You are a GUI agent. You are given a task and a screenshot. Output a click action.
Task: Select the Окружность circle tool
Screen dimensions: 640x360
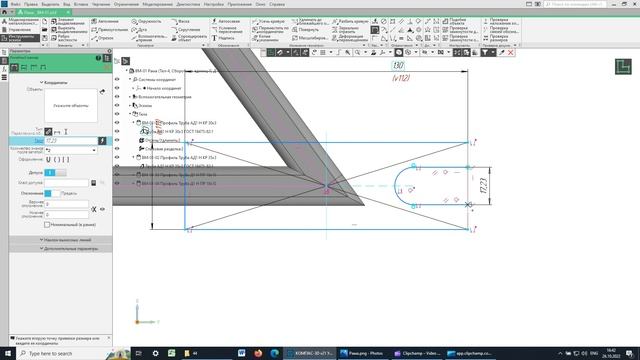click(x=146, y=21)
